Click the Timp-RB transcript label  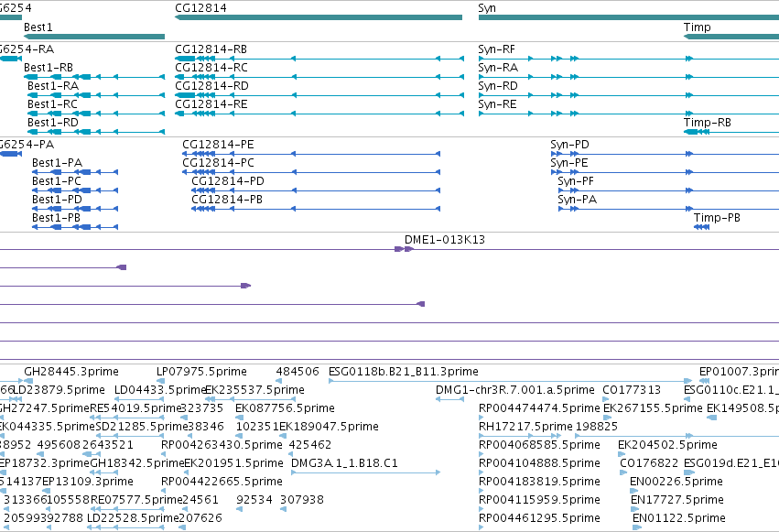point(708,123)
